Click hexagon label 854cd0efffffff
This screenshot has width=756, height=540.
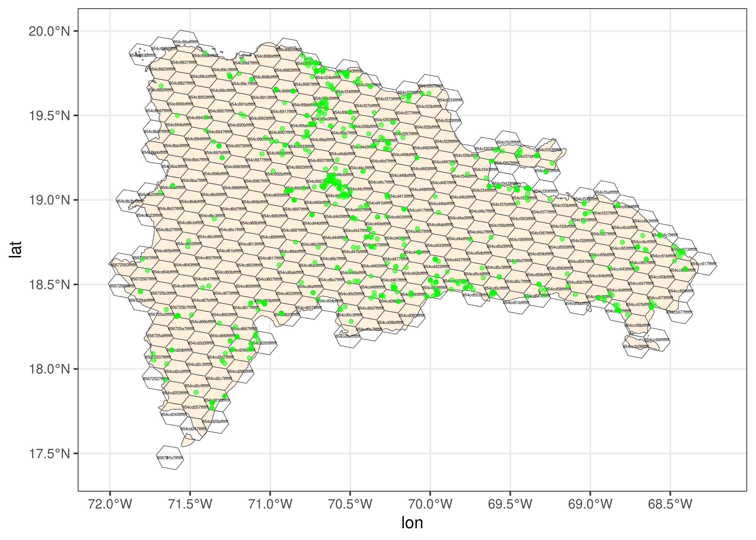click(x=347, y=336)
